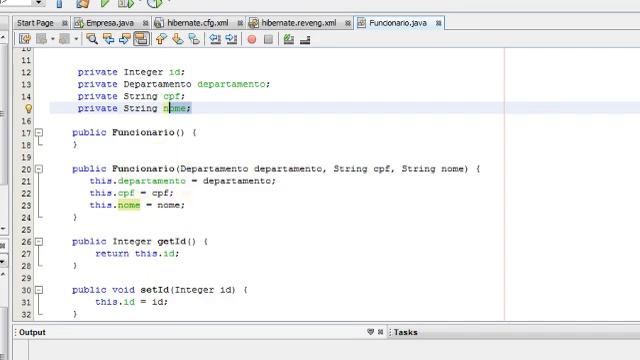Click the Forward navigation icon
This screenshot has width=640, height=360.
[64, 39]
